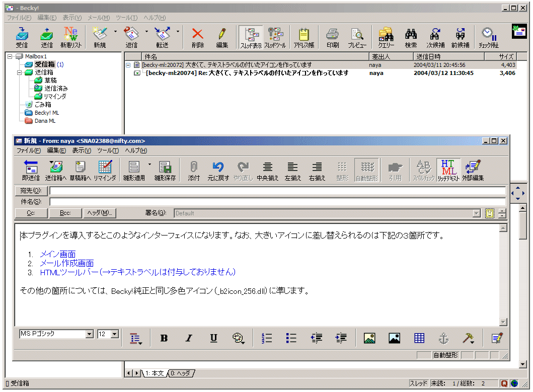Viewport: 533px width, 392px height.
Task: Open dropdown arrow beside 新規
Action: coord(115,32)
